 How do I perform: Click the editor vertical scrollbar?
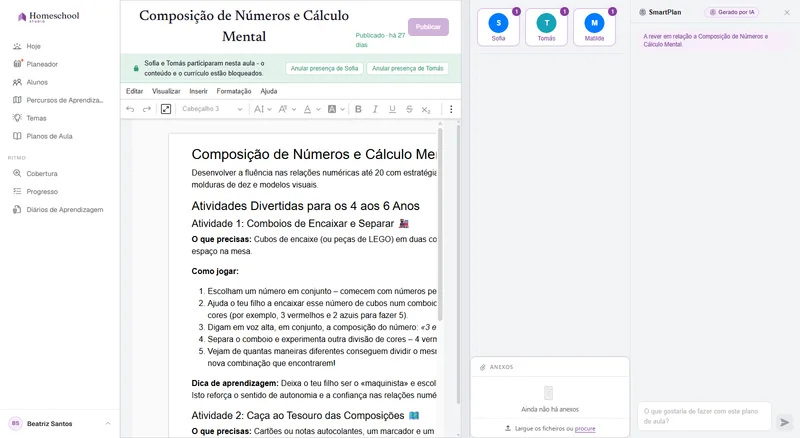pyautogui.click(x=440, y=225)
